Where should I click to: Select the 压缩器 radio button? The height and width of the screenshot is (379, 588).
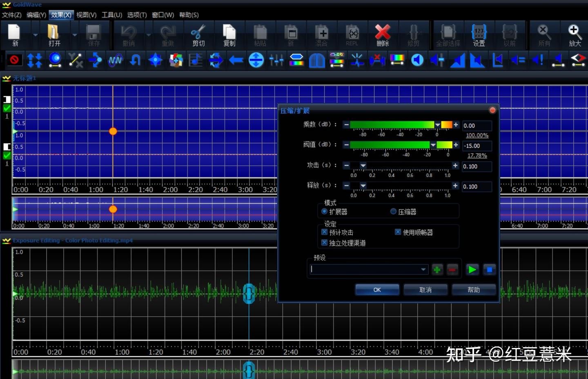[x=393, y=211]
